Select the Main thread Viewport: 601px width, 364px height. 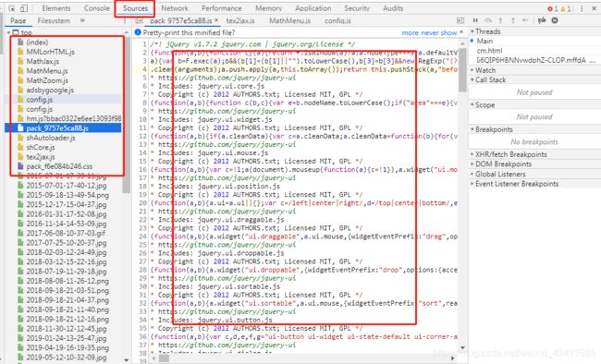click(484, 41)
